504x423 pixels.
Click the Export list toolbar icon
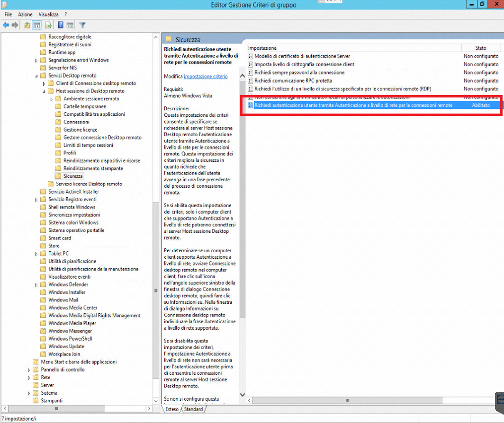48,25
